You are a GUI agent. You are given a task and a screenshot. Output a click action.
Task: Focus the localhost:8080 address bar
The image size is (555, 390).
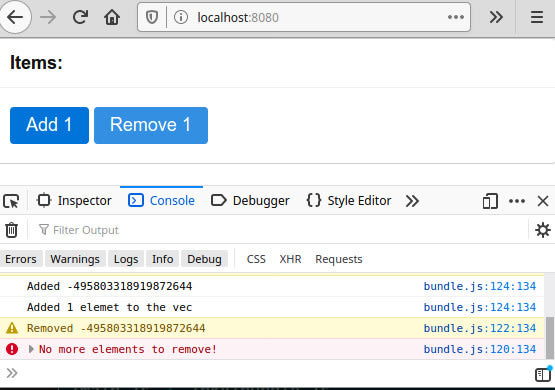tap(304, 17)
